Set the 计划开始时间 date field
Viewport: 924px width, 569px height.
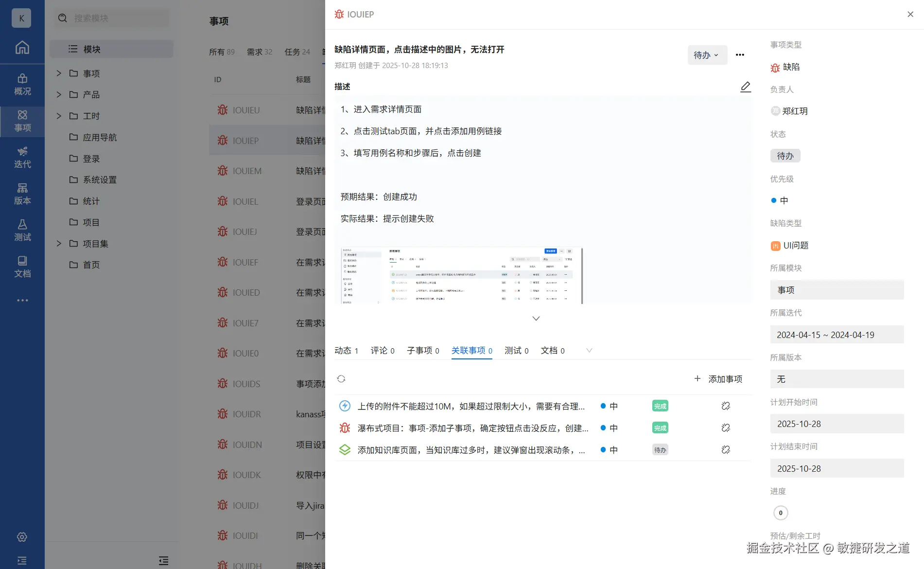[837, 424]
